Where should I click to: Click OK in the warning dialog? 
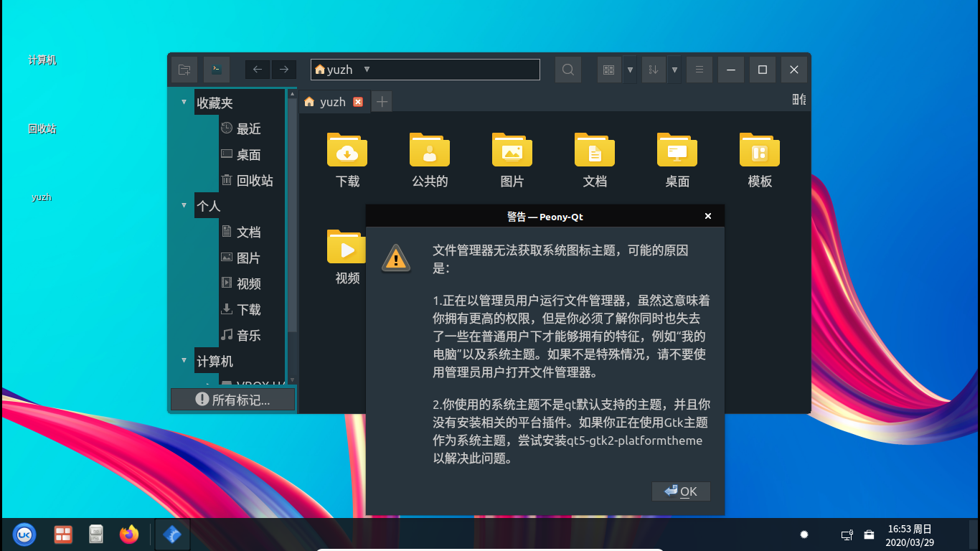point(681,491)
